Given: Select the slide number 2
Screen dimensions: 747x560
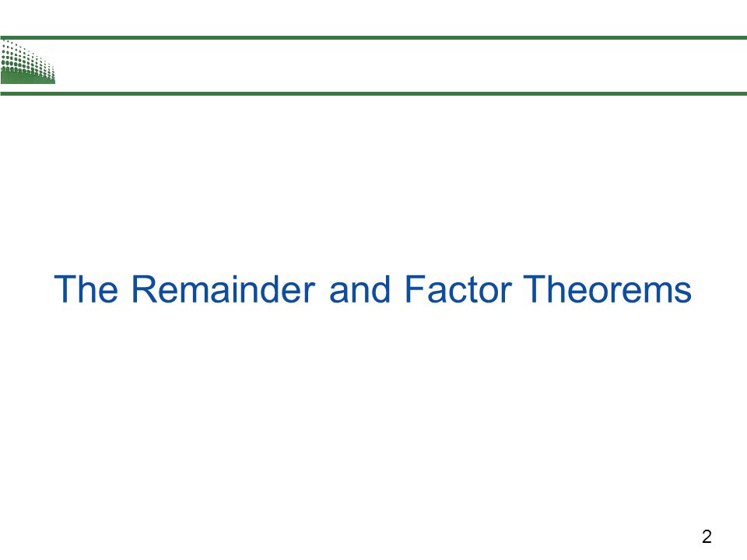Looking at the screenshot, I should (707, 537).
